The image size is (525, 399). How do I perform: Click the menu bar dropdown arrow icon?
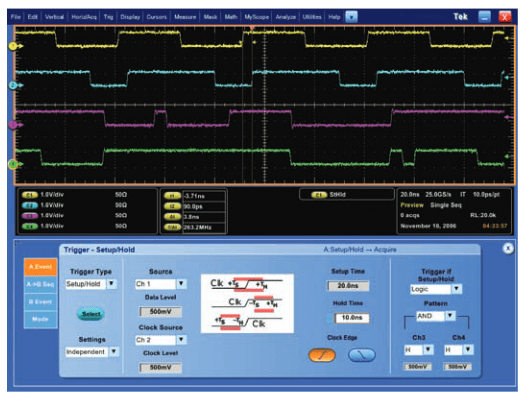coord(351,17)
